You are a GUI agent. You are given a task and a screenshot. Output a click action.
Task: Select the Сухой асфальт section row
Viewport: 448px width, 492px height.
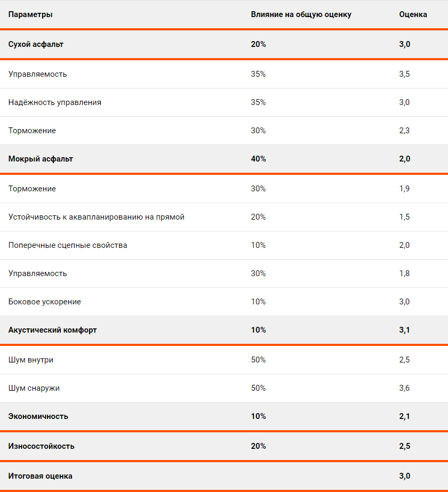(x=224, y=44)
